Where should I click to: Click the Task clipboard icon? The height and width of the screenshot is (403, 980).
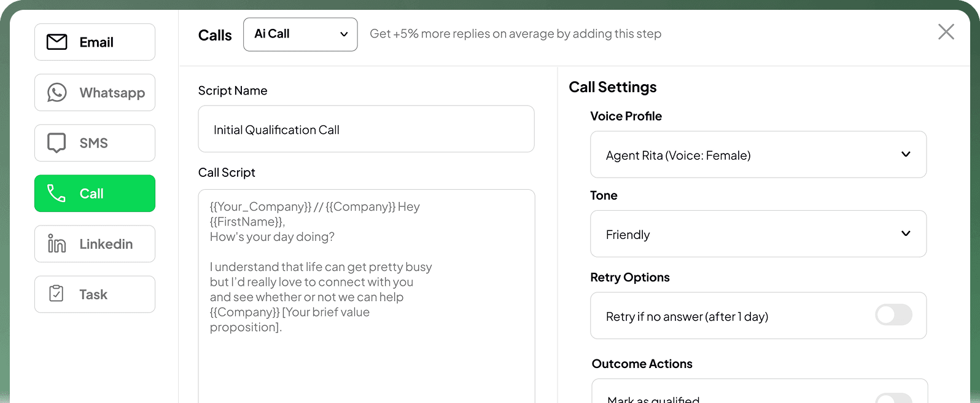pyautogui.click(x=56, y=294)
